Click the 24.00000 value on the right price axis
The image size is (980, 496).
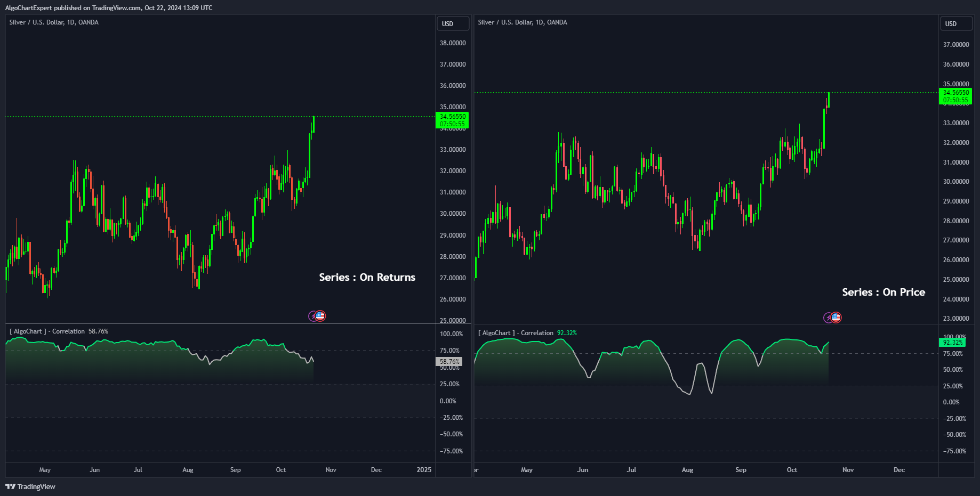[x=956, y=299]
